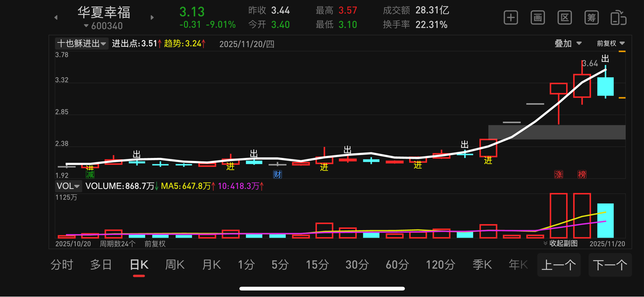644x297 pixels.
Task: Tap the rotate screen icon
Action: (x=618, y=18)
